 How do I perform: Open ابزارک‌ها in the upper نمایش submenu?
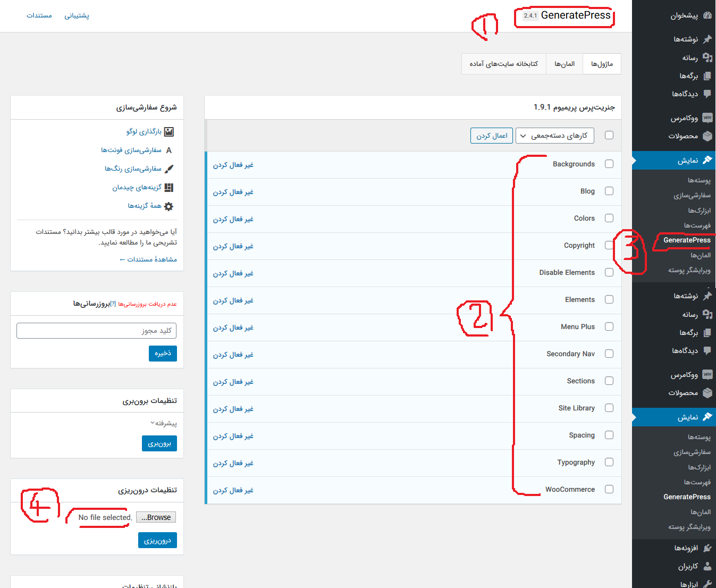(x=700, y=211)
